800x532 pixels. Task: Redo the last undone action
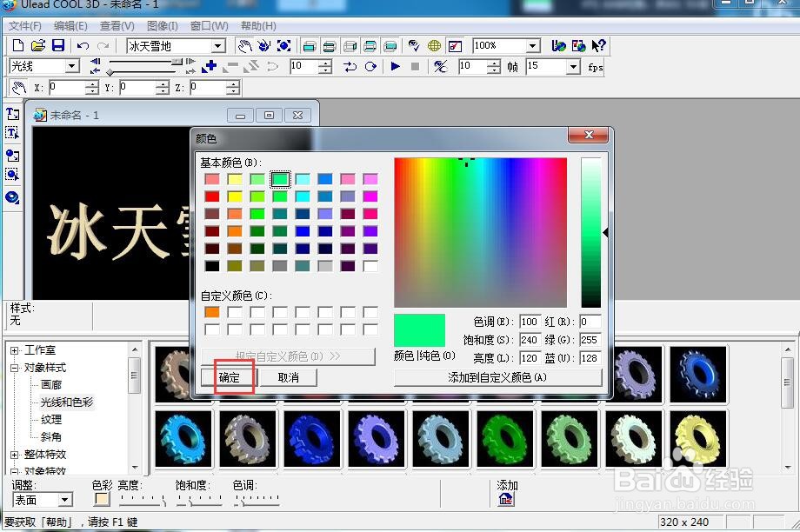pos(103,46)
